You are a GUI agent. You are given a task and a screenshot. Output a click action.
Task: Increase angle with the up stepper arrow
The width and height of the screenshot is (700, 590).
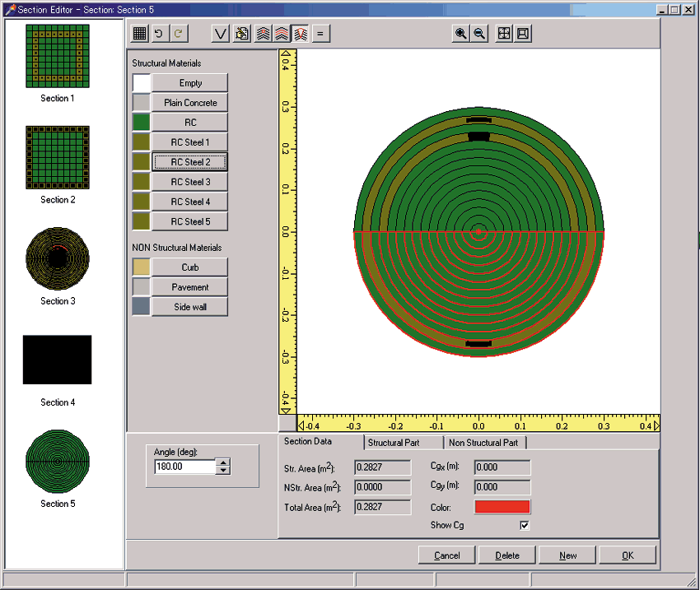223,462
